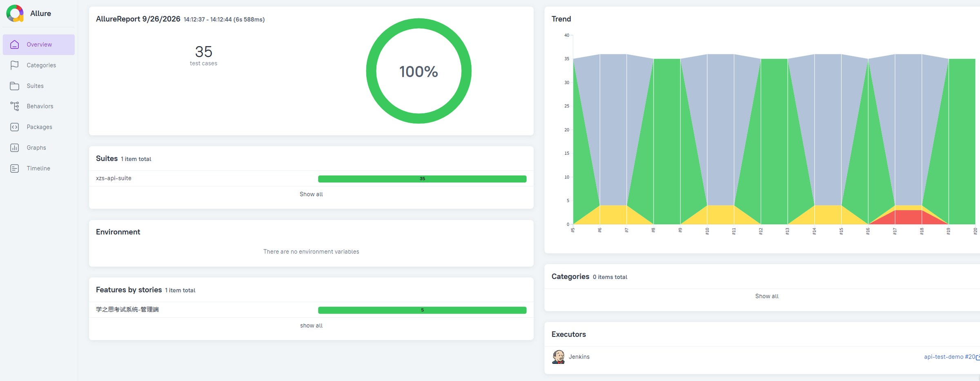
Task: Click the AllureReport 9/26/2026 title
Action: (138, 19)
